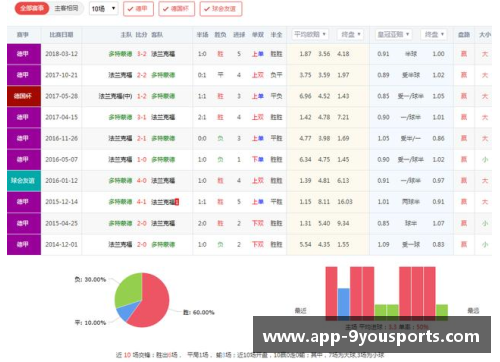Click the 3-2 score link for 2018-03-12
The width and height of the screenshot is (500, 362).
[142, 54]
